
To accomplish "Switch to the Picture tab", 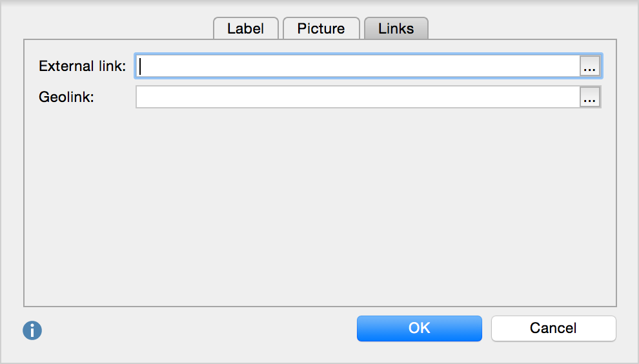I will tap(321, 28).
